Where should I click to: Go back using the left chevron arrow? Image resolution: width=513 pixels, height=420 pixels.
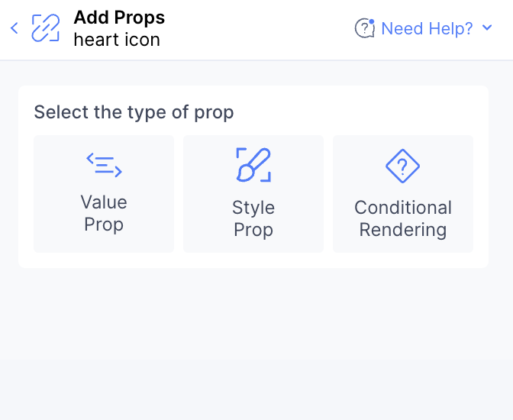pyautogui.click(x=15, y=28)
